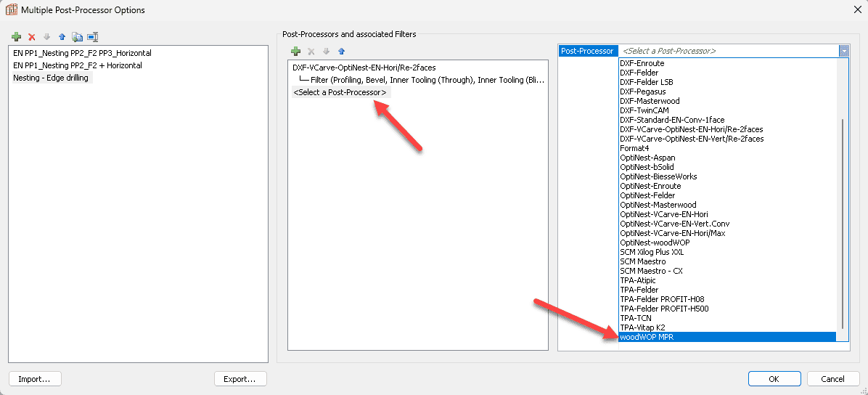This screenshot has width=868, height=395.
Task: Click the Export... button
Action: 240,379
